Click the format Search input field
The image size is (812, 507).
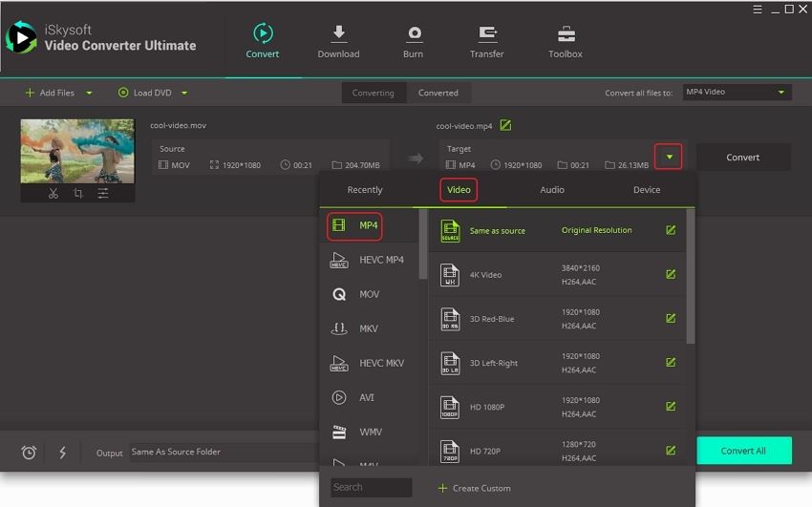pyautogui.click(x=371, y=488)
